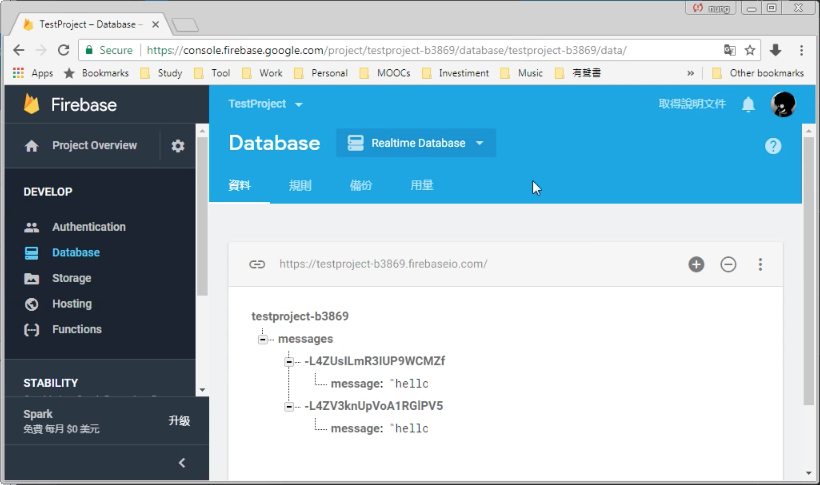
Task: Open Other bookmarks folder
Action: 758,73
